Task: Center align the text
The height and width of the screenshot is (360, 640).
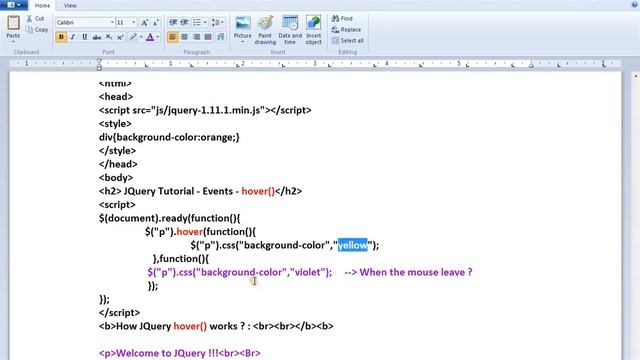Action: [x=184, y=37]
